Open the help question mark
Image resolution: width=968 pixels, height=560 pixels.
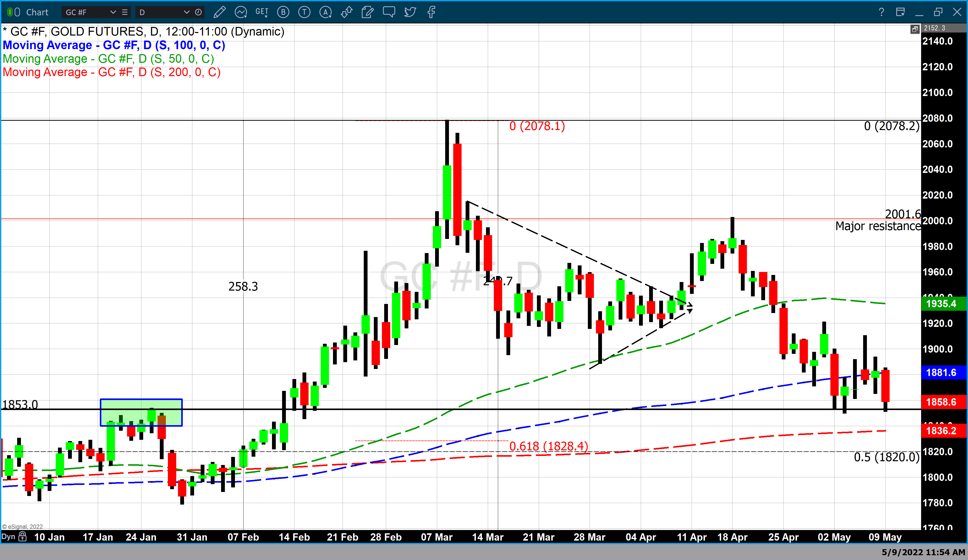pos(881,12)
